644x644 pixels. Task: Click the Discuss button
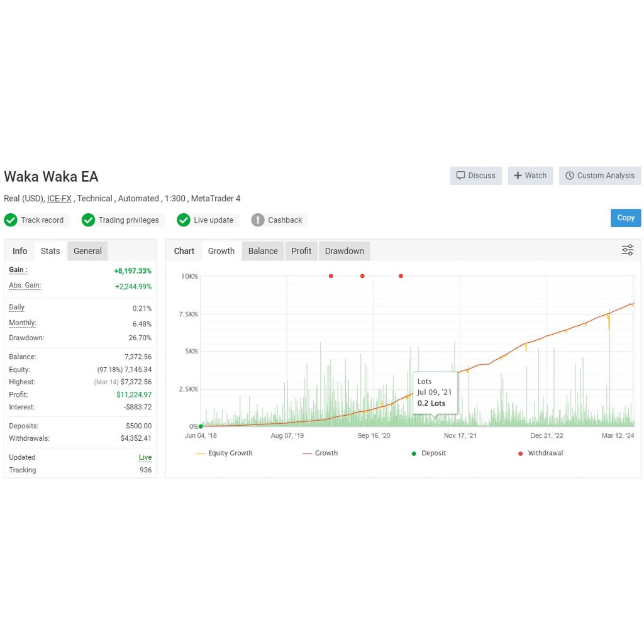[x=475, y=175]
